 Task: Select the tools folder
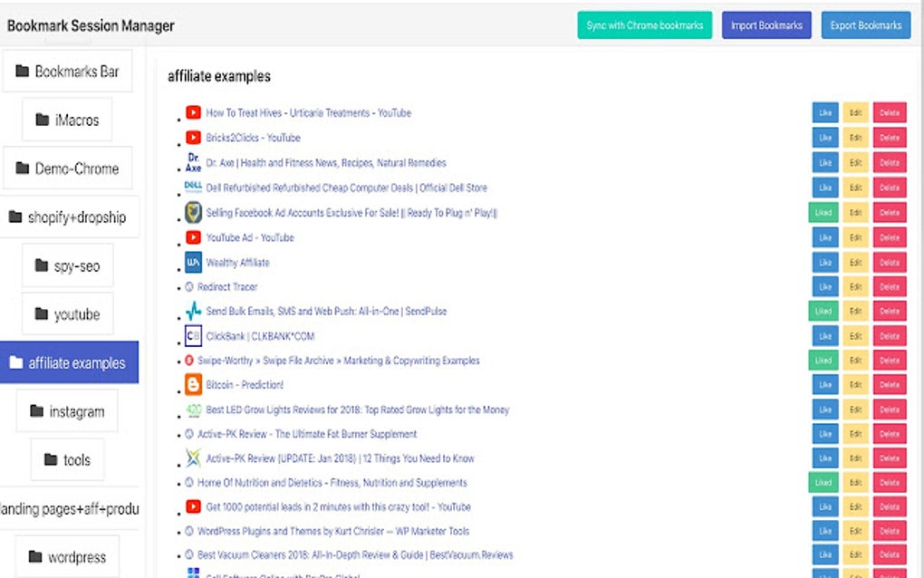pos(67,459)
